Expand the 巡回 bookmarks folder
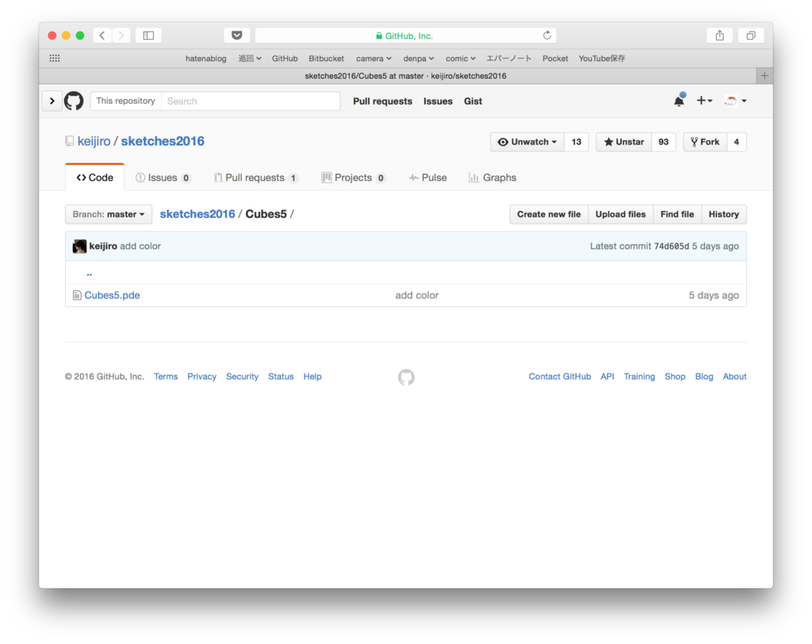The width and height of the screenshot is (812, 644). tap(250, 59)
